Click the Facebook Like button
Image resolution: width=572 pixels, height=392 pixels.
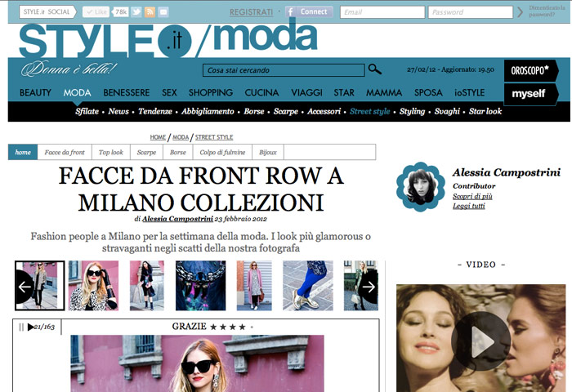96,12
